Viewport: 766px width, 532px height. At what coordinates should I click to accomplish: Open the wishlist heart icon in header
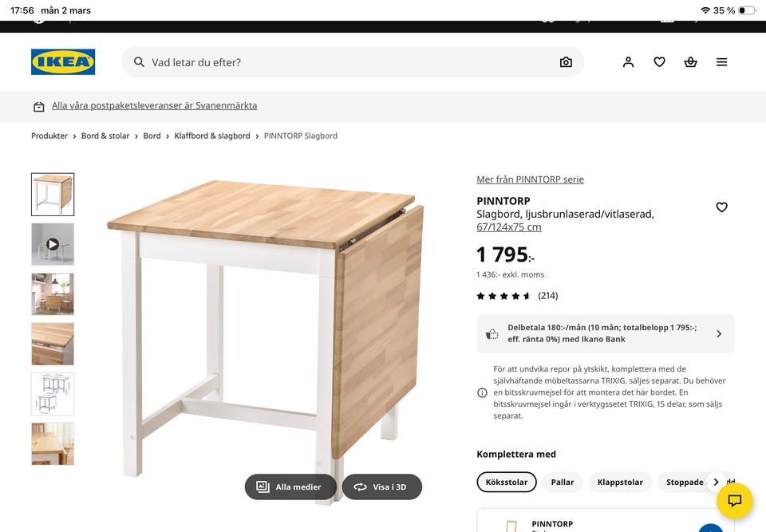click(659, 61)
